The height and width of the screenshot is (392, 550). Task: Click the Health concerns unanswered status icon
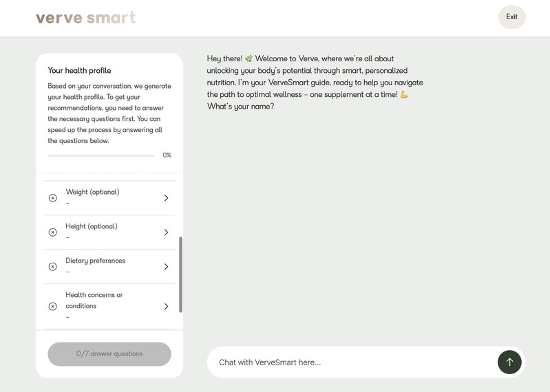[53, 307]
